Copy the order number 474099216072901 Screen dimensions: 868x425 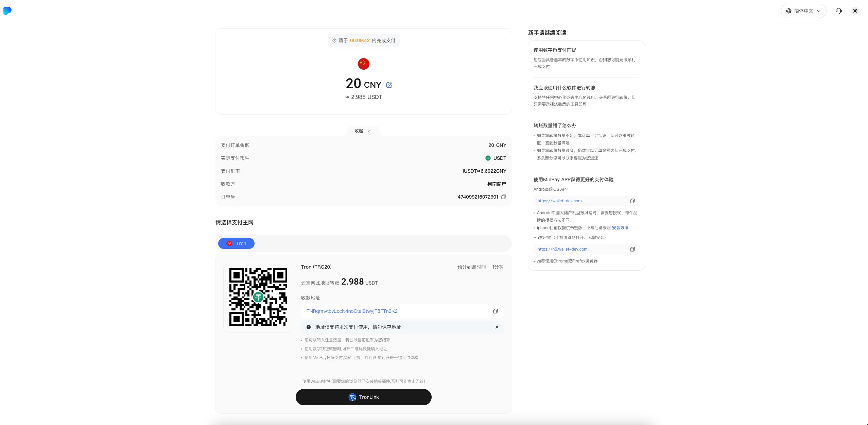[x=504, y=197]
